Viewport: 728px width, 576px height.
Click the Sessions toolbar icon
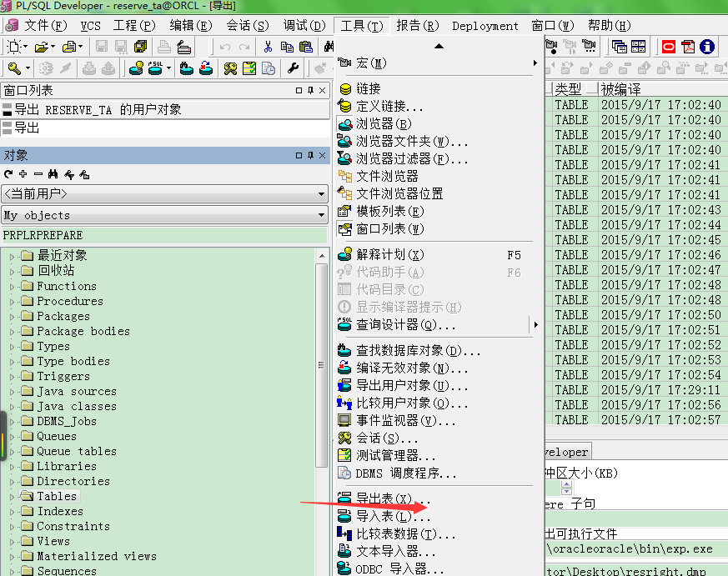tap(230, 68)
